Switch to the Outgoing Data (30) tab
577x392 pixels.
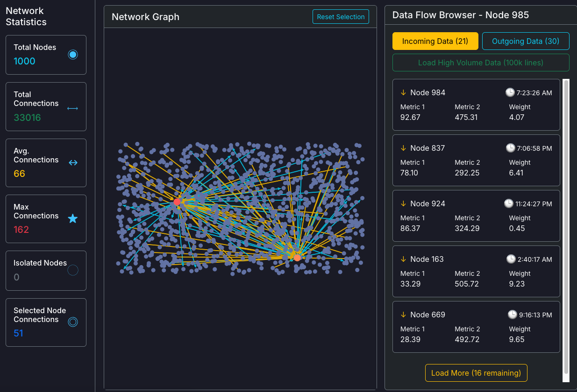tap(526, 41)
